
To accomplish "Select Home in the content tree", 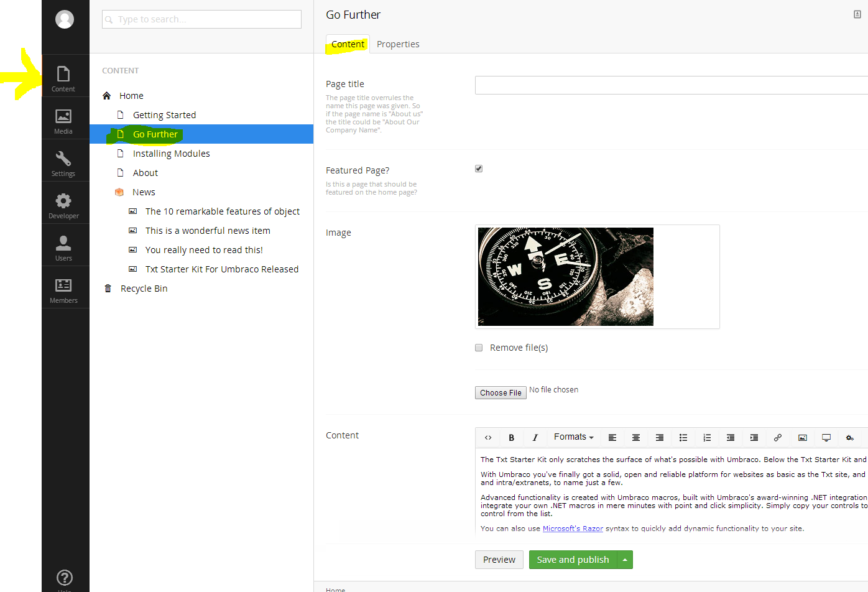I will 131,96.
